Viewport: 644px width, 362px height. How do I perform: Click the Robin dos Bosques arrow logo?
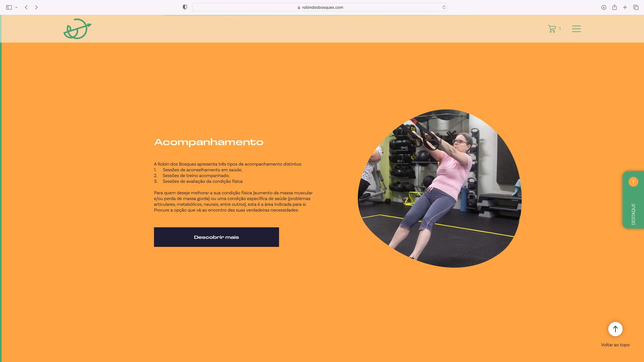point(77,29)
